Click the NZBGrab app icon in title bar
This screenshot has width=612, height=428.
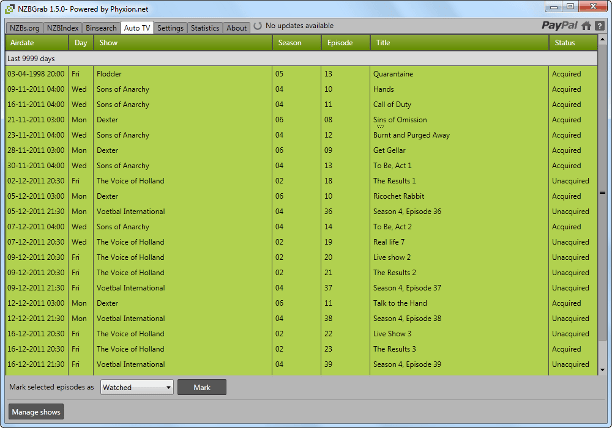(10, 9)
